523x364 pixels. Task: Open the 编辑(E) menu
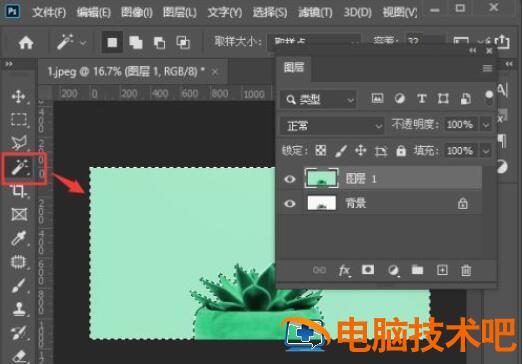point(93,13)
